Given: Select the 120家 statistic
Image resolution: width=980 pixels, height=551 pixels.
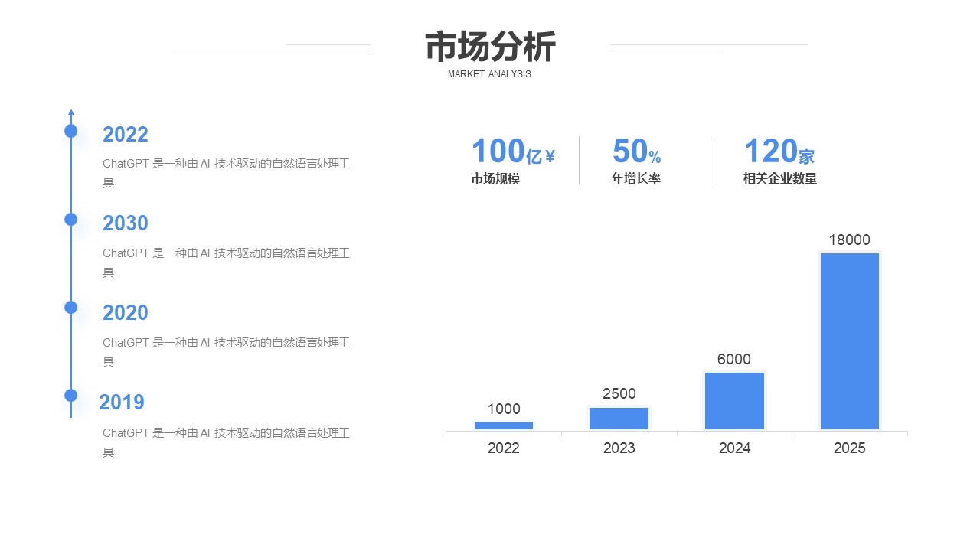Looking at the screenshot, I should click(x=779, y=152).
